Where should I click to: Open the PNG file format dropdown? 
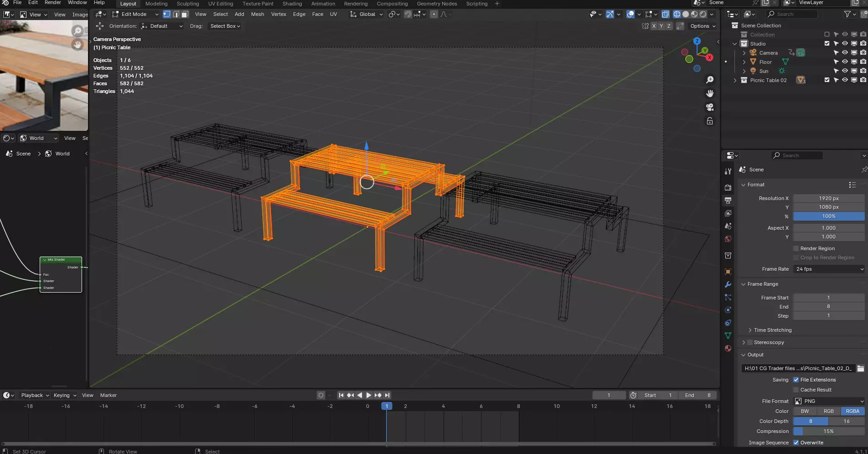click(x=829, y=401)
